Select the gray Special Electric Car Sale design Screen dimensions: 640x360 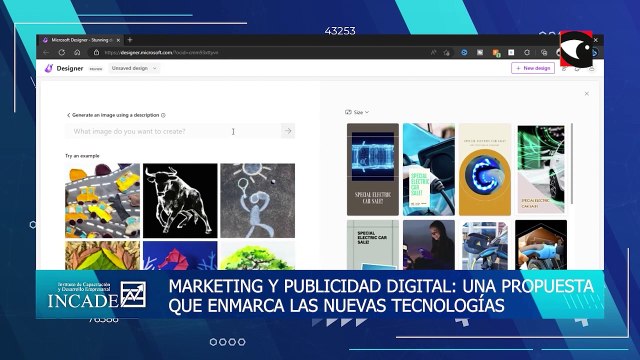(373, 245)
